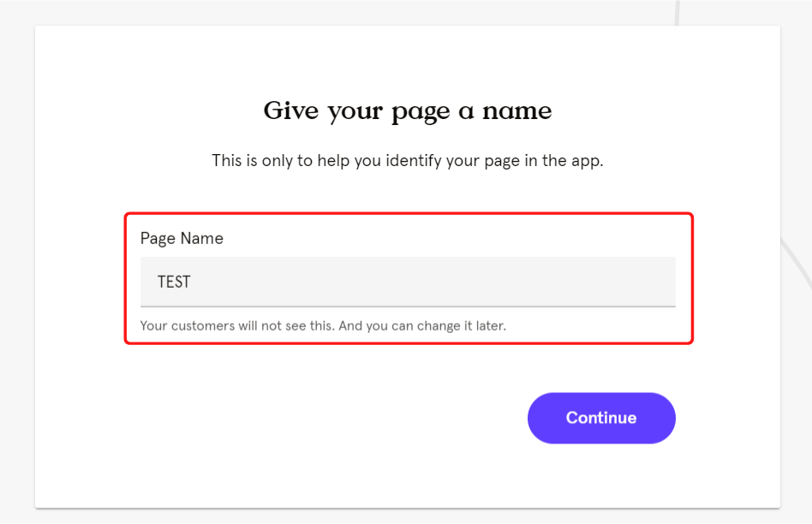Click the word "name" in the heading

[x=517, y=110]
